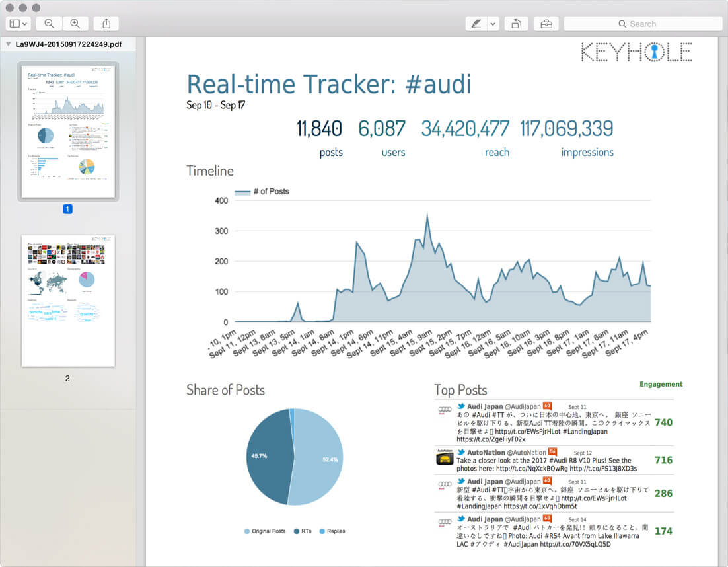Click the Replies legend dot
This screenshot has width=728, height=567.
(x=322, y=531)
